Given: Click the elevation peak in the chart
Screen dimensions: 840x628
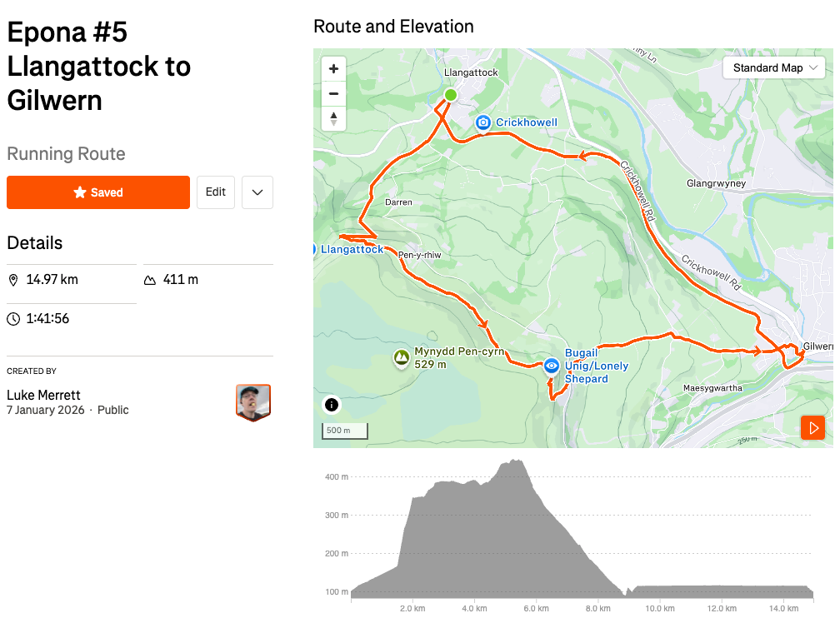Looking at the screenshot, I should click(516, 461).
